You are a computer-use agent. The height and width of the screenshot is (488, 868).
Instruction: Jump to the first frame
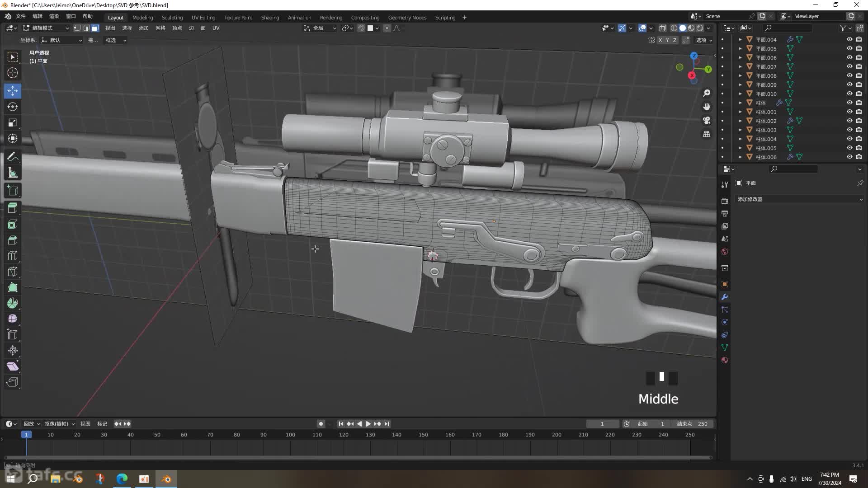[341, 424]
